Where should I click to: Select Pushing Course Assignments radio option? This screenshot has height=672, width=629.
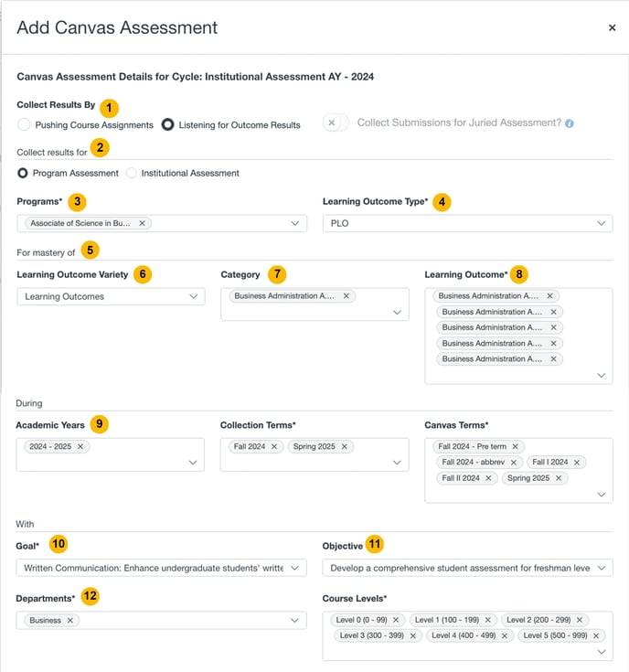24,124
